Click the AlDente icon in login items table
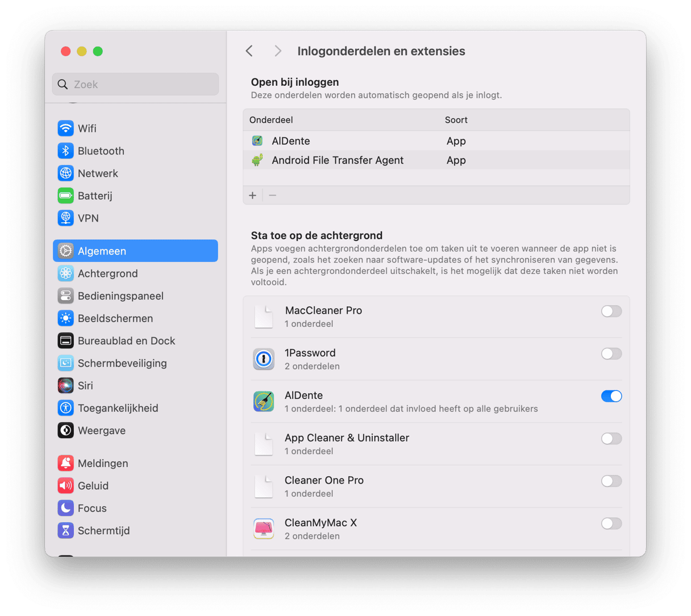Viewport: 691px width, 616px height. (x=257, y=141)
